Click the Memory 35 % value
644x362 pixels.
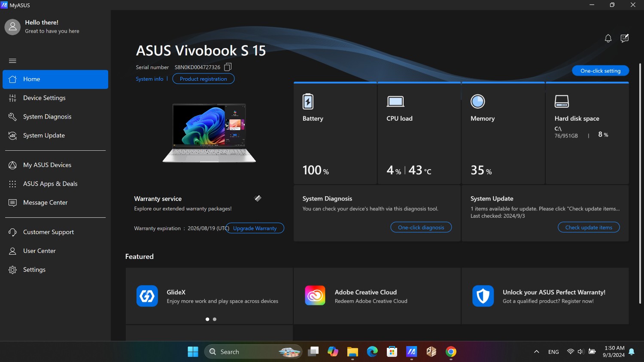(481, 170)
